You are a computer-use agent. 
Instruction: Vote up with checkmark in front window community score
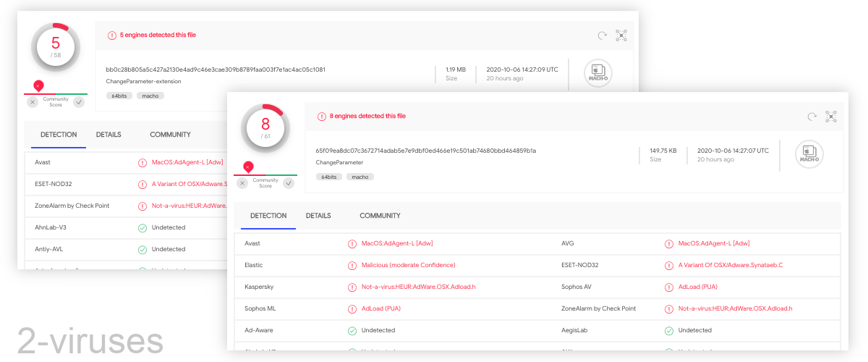pos(289,183)
